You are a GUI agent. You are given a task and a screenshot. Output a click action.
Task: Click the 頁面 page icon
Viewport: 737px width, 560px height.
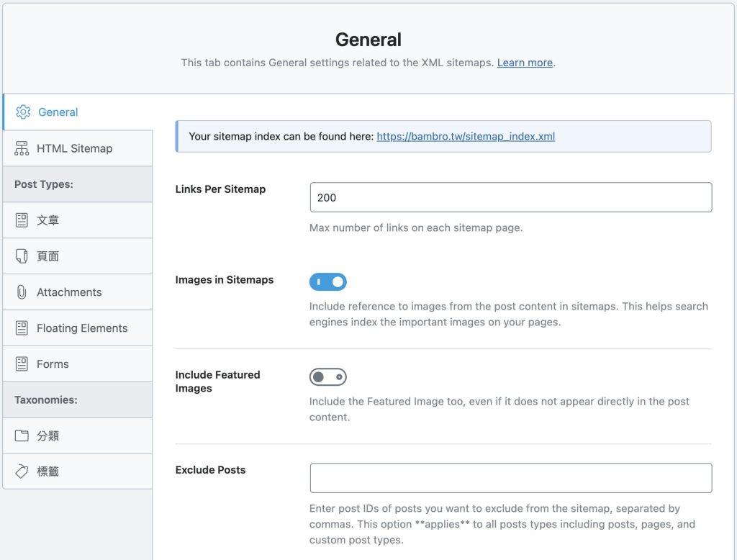tap(22, 256)
